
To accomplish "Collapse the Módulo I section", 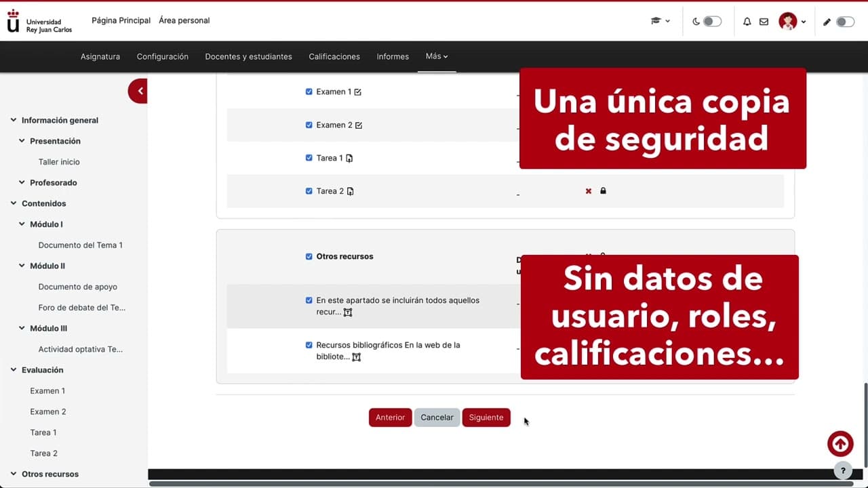I will (22, 224).
